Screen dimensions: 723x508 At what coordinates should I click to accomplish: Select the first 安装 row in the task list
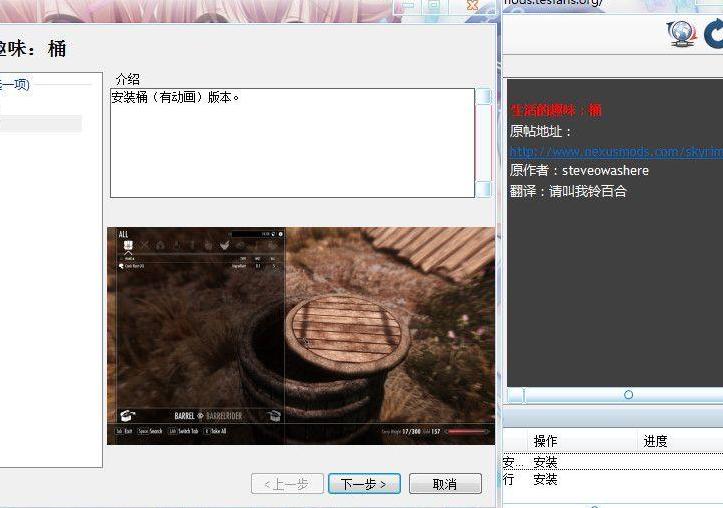point(613,462)
